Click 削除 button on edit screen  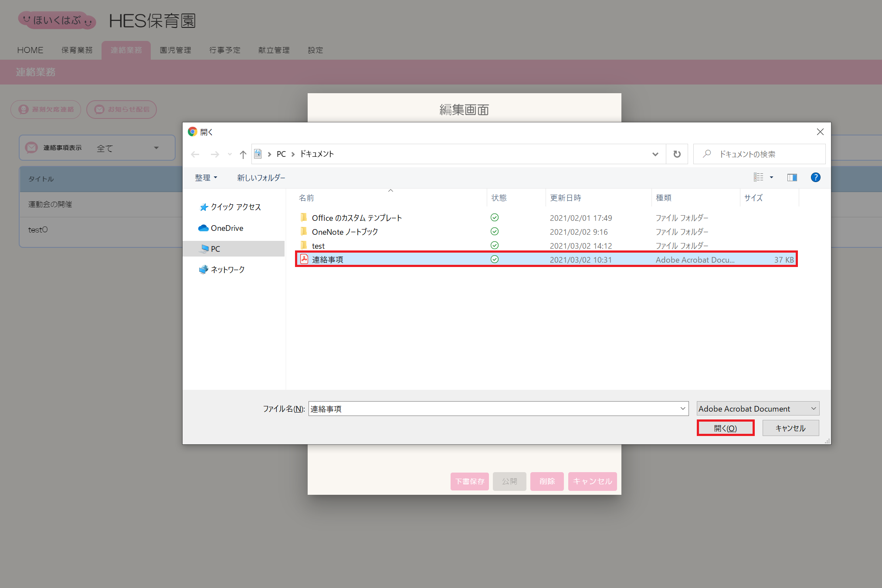coord(547,481)
